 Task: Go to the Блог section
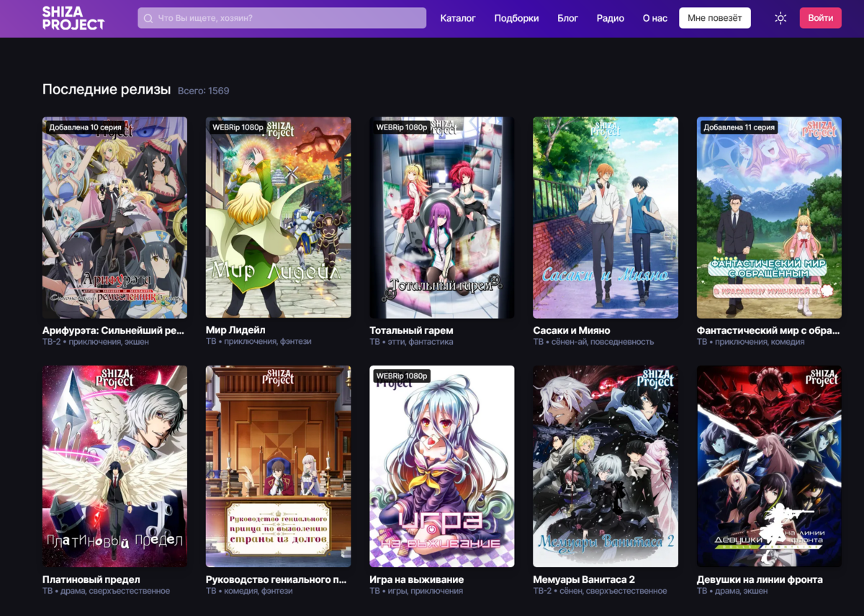click(567, 18)
